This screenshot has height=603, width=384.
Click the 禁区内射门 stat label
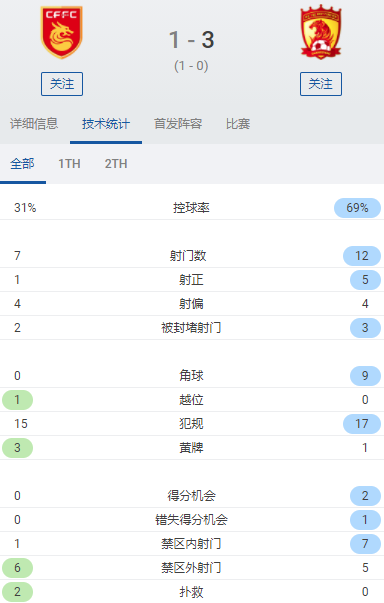tap(191, 543)
